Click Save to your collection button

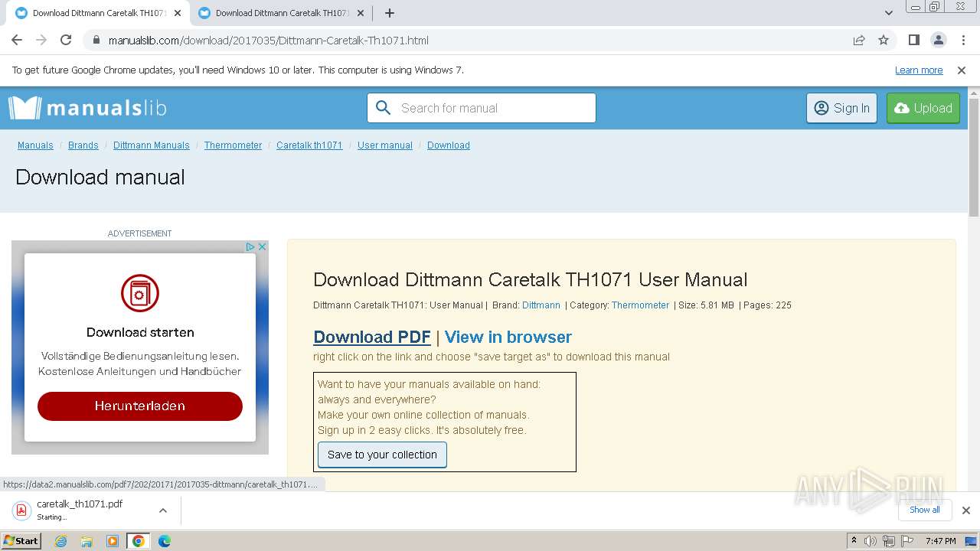[382, 455]
